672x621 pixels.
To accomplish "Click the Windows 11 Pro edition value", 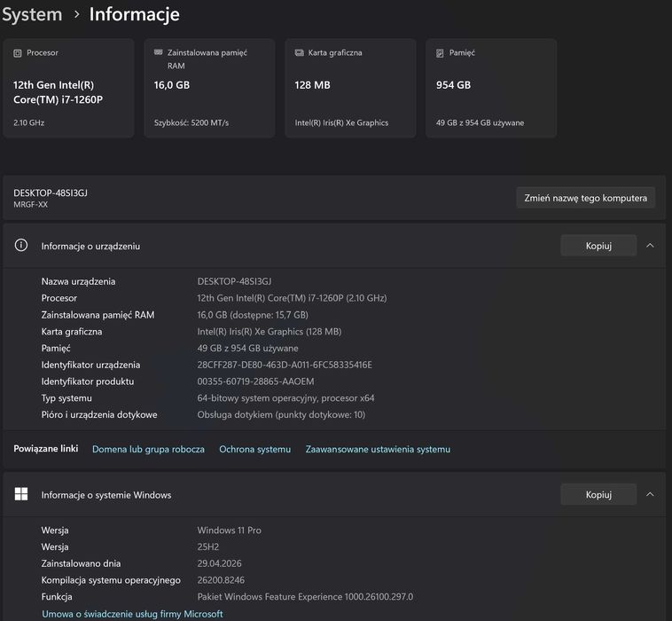I will click(x=230, y=531).
